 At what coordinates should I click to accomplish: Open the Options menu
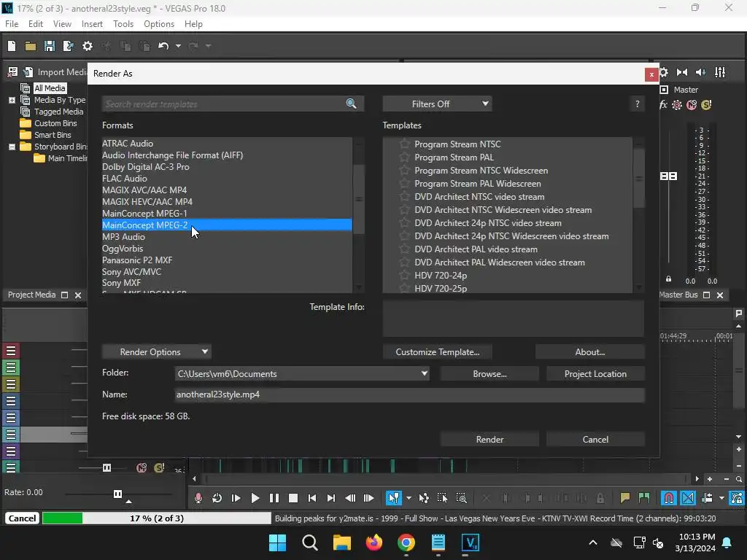click(x=158, y=24)
